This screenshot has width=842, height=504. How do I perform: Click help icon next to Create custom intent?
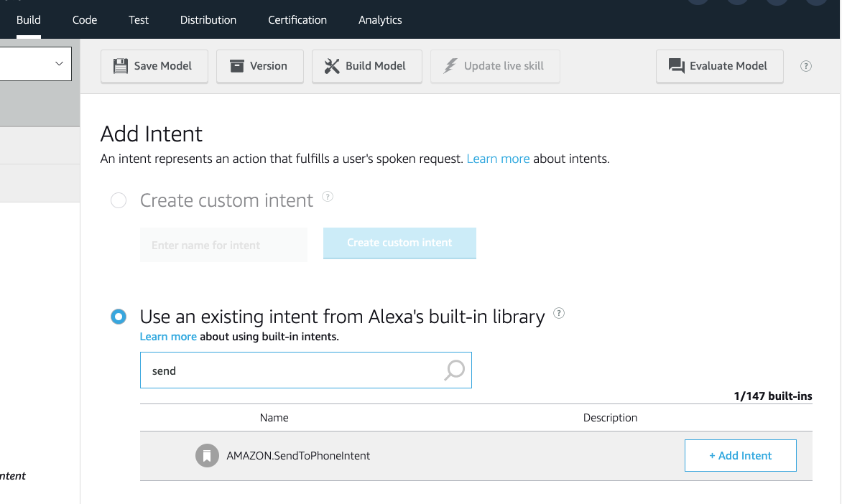pyautogui.click(x=328, y=197)
